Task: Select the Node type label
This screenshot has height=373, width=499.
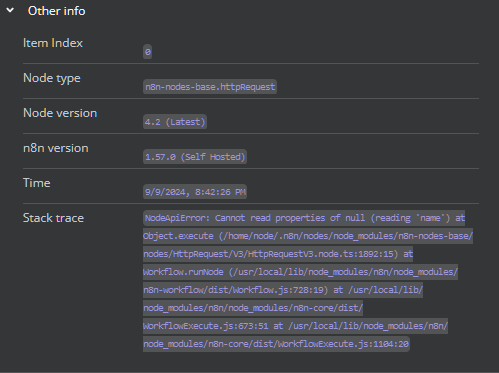Action: click(x=52, y=78)
